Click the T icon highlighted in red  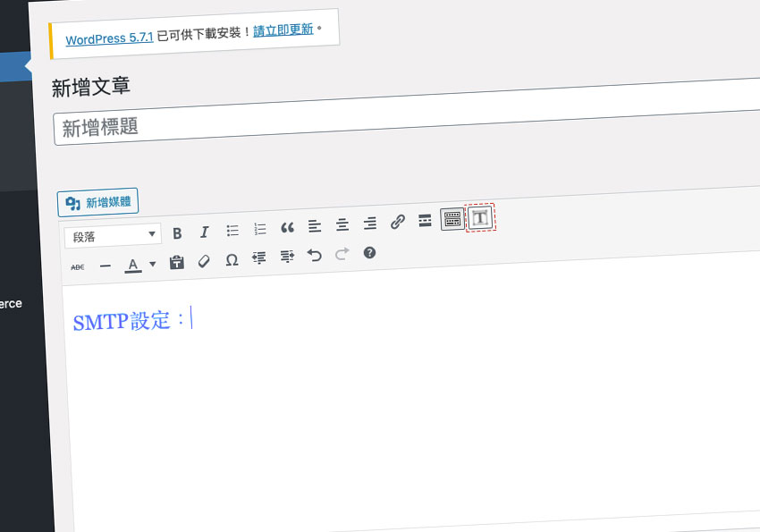480,217
